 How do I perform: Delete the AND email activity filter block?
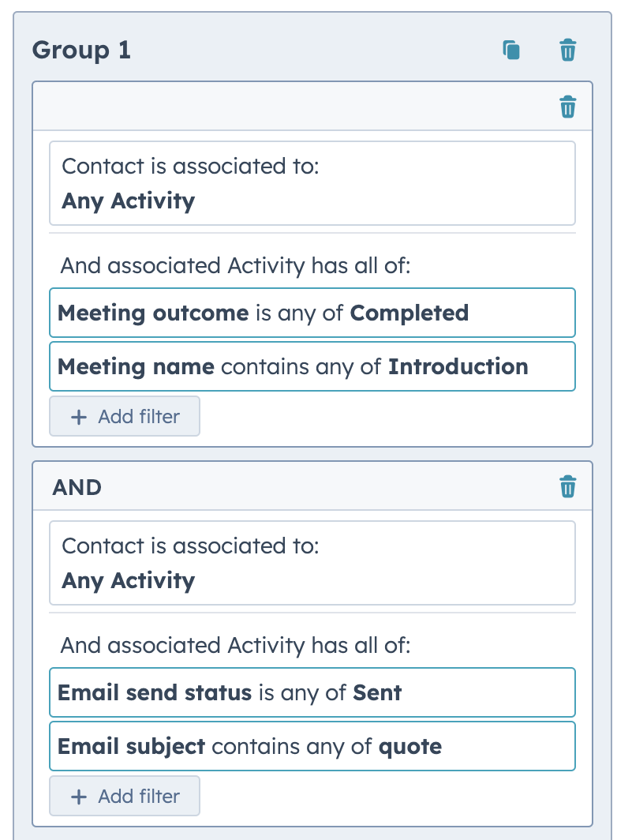coord(567,486)
